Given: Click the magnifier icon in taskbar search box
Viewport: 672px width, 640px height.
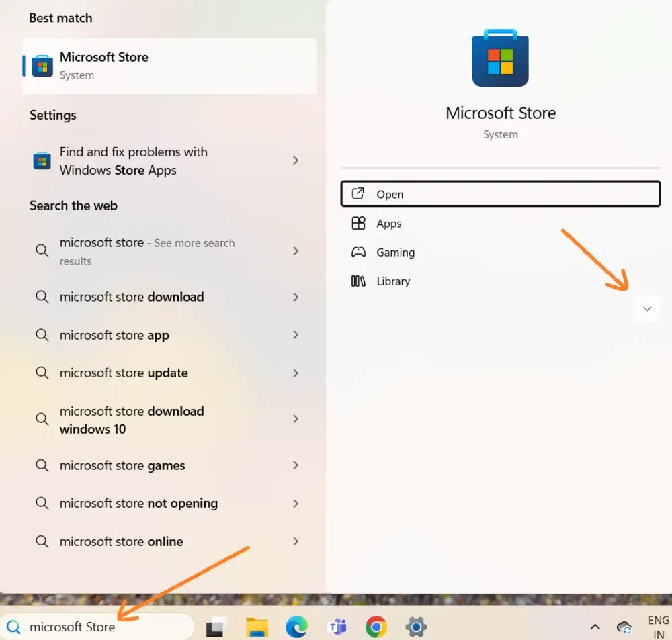Looking at the screenshot, I should click(13, 627).
